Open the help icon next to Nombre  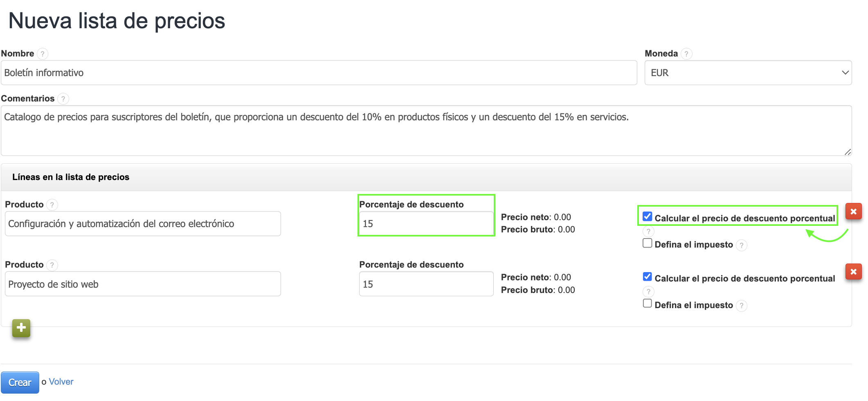[x=43, y=54]
